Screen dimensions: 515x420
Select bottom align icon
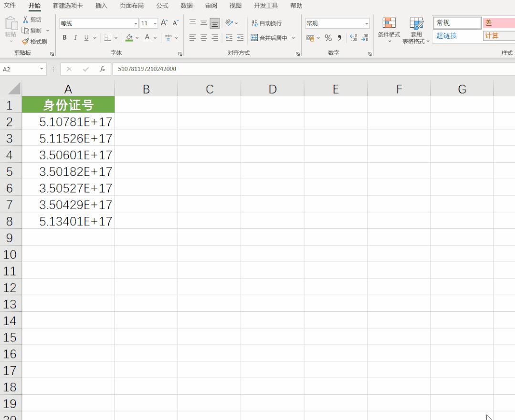pyautogui.click(x=215, y=23)
